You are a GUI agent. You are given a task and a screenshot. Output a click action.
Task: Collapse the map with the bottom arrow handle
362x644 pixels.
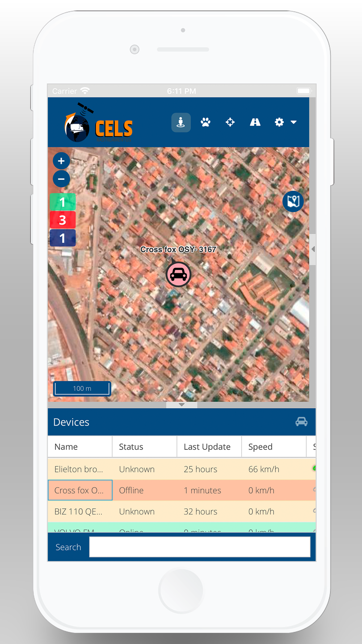click(x=182, y=405)
